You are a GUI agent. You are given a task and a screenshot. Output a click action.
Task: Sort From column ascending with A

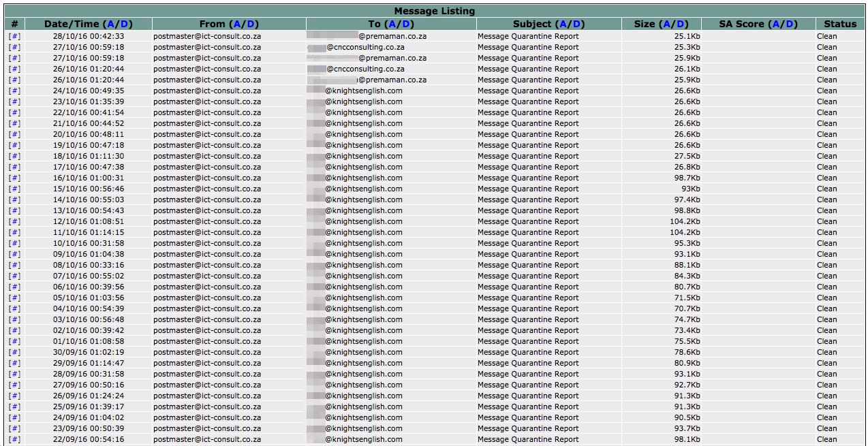[x=237, y=24]
